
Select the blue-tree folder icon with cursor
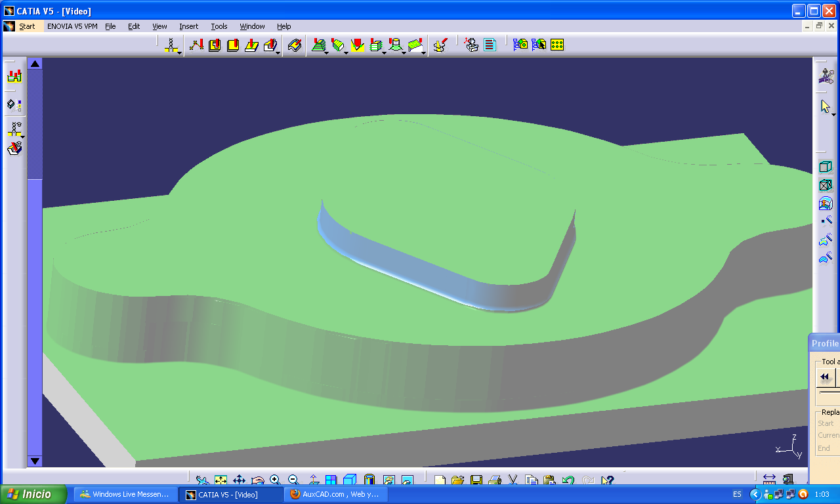(539, 45)
